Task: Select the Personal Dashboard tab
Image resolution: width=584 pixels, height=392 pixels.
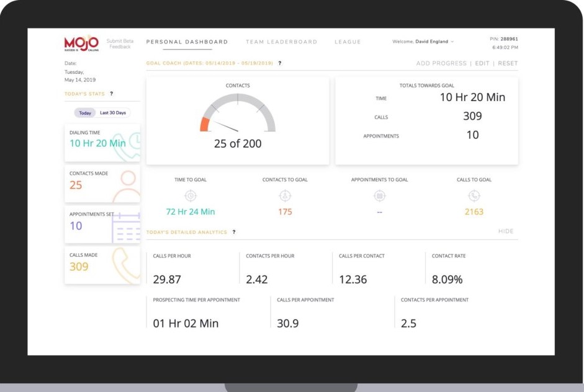Action: pyautogui.click(x=187, y=42)
